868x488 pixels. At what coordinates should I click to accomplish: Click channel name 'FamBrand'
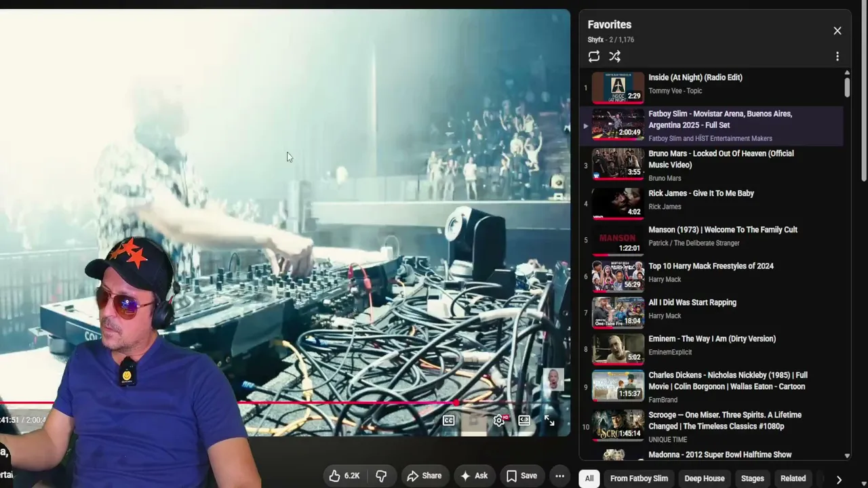pyautogui.click(x=663, y=400)
